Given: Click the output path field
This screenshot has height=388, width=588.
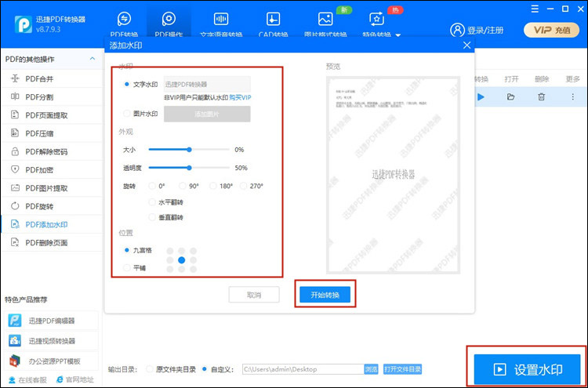Looking at the screenshot, I should [303, 369].
